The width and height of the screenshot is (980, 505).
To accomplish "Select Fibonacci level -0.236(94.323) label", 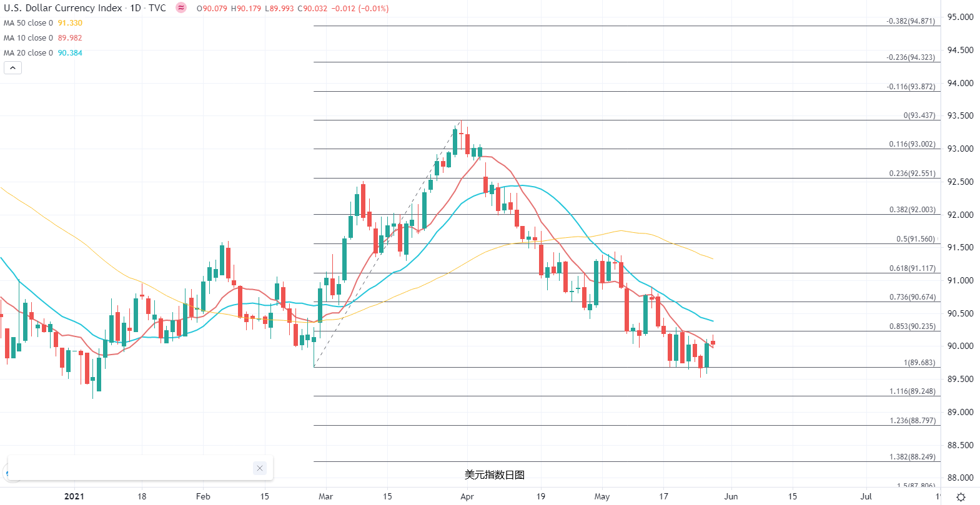I will [x=911, y=57].
